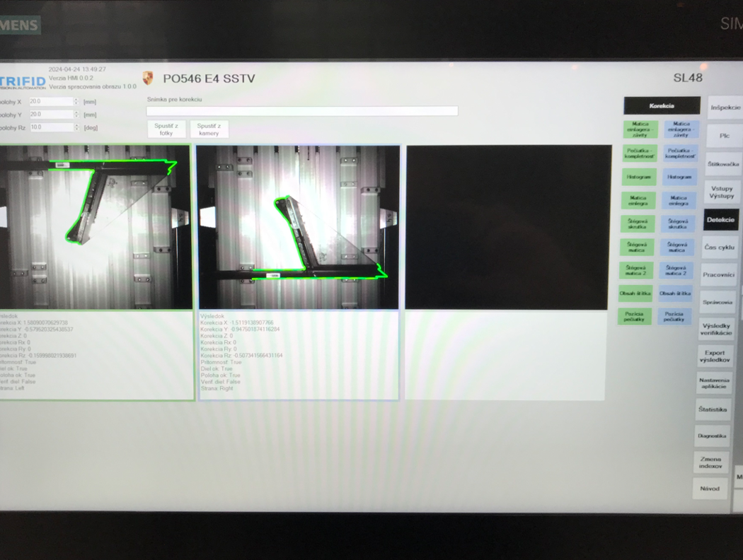743x560 pixels.
Task: Click the green 'Štégová skrutka' button
Action: [637, 224]
